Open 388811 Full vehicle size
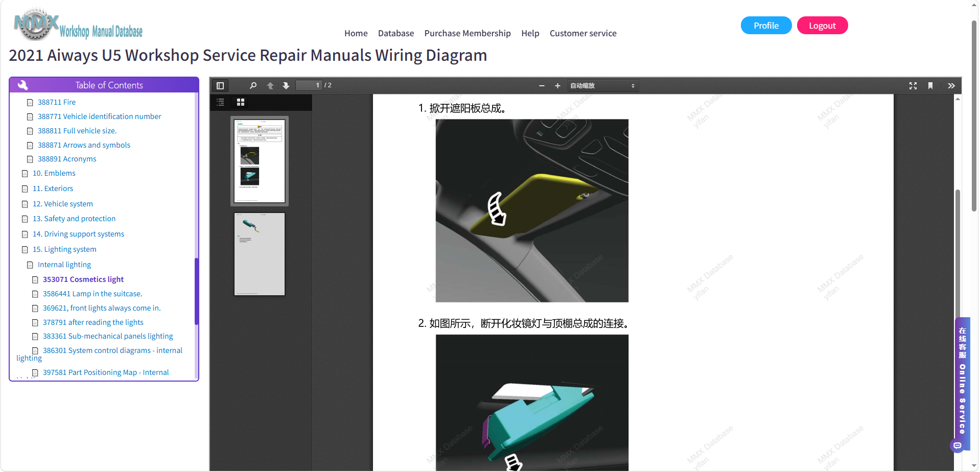Image resolution: width=980 pixels, height=472 pixels. coord(77,131)
